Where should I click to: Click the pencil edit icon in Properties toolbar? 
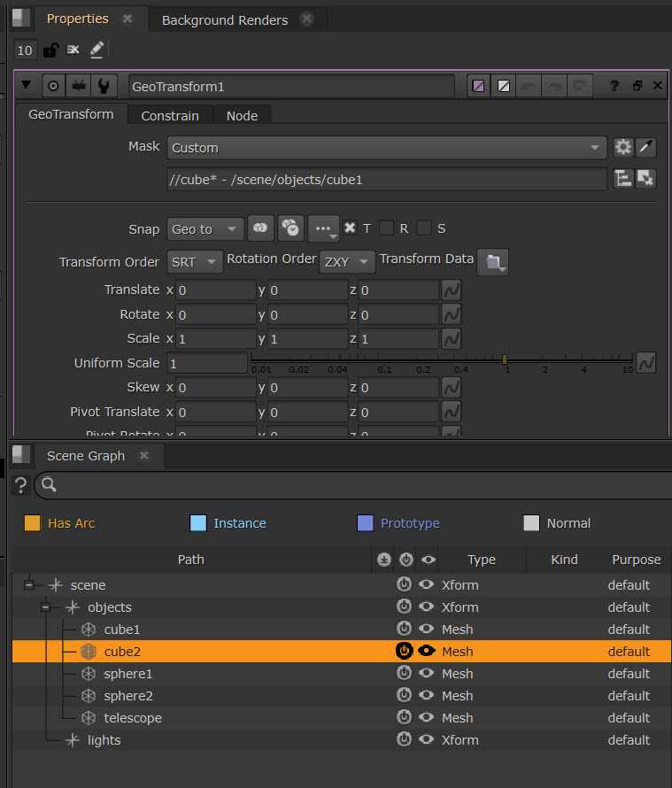97,50
